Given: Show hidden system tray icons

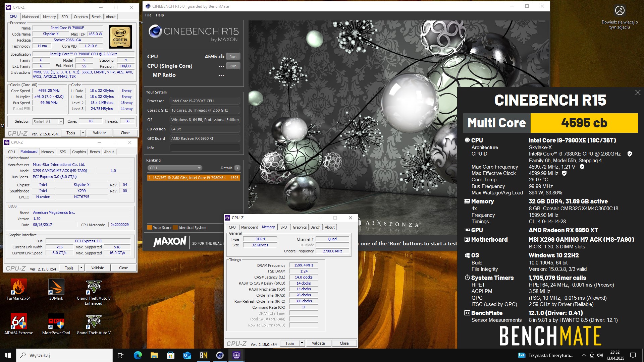Looking at the screenshot, I should (x=584, y=355).
